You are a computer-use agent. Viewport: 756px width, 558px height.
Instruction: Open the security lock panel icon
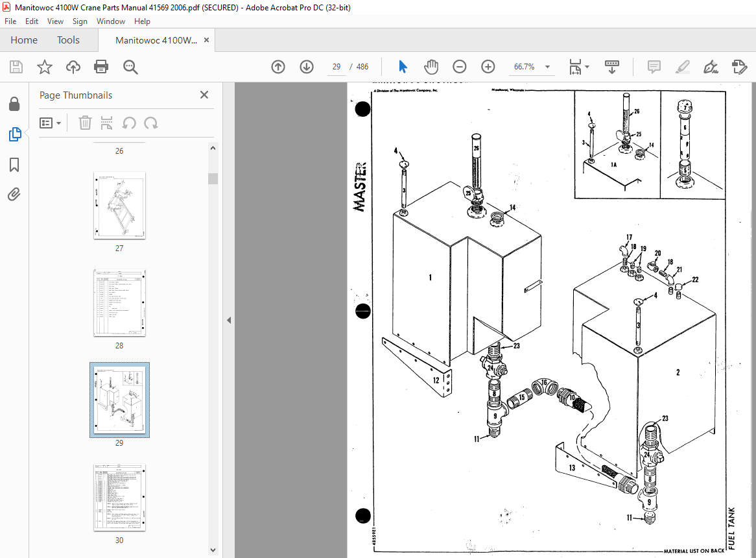pyautogui.click(x=14, y=104)
